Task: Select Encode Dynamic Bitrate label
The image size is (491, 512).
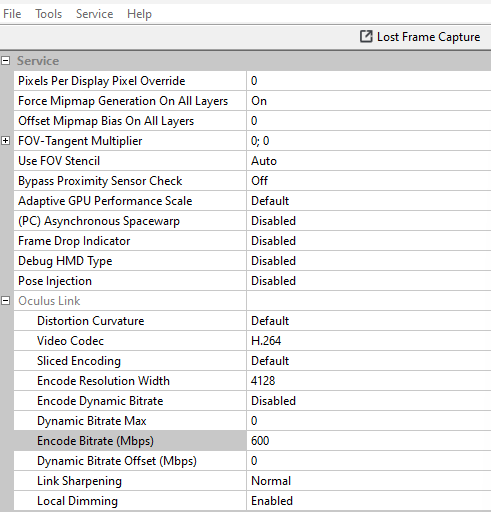Action: (100, 401)
